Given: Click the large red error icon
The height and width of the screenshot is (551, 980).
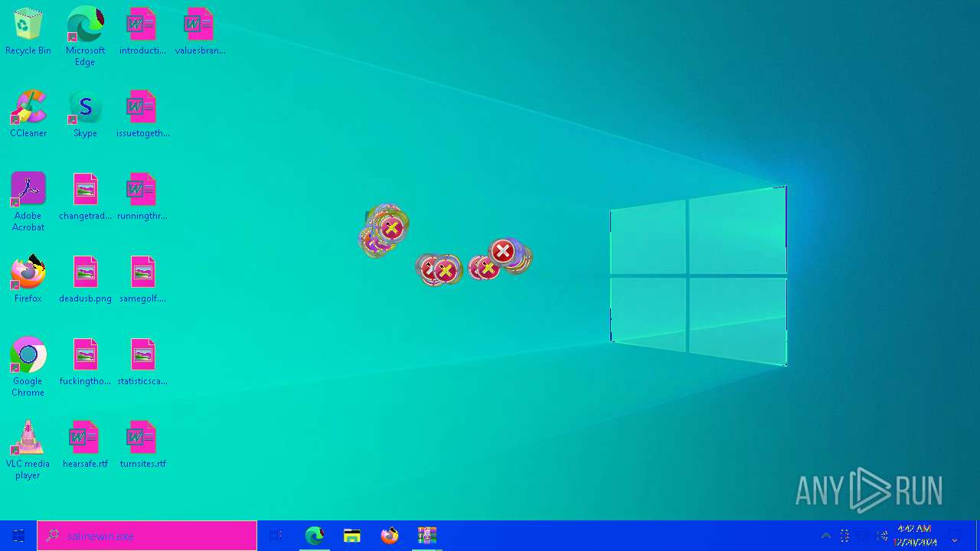Looking at the screenshot, I should [502, 250].
